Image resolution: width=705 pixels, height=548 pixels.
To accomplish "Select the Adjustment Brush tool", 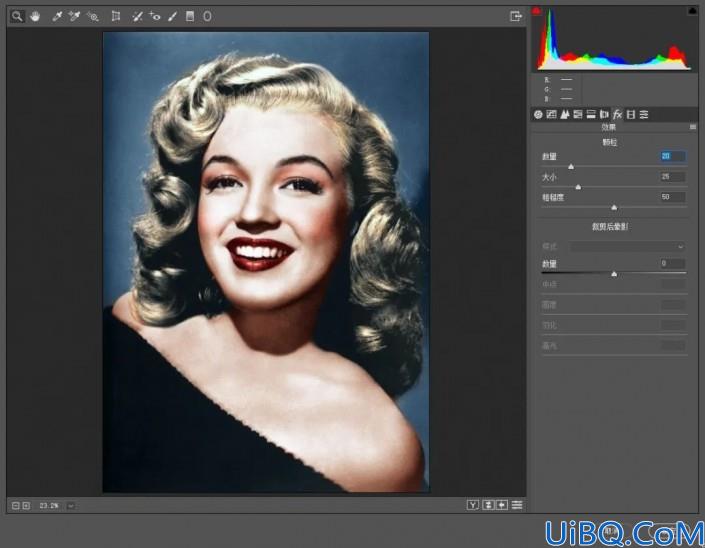I will (x=173, y=17).
